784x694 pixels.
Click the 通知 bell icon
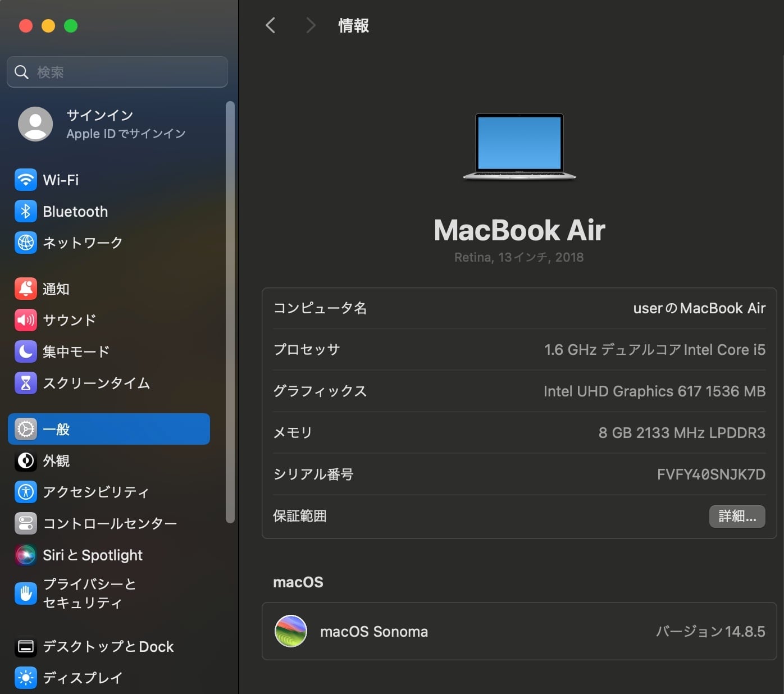click(x=26, y=289)
